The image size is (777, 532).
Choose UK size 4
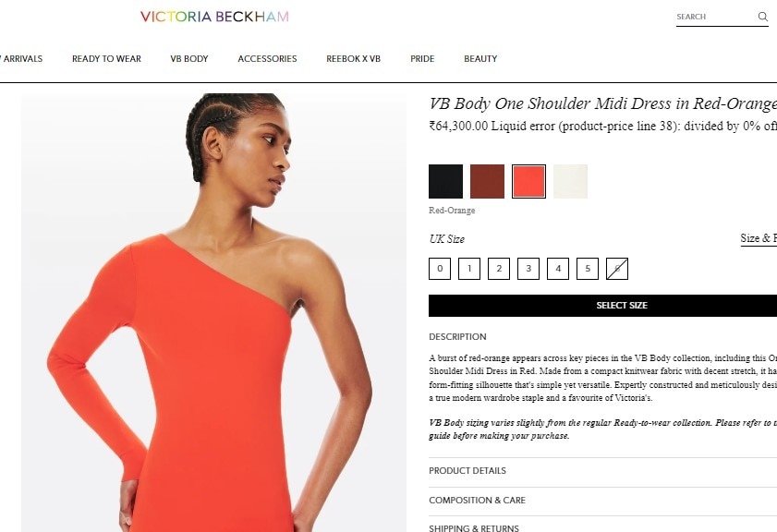(558, 269)
